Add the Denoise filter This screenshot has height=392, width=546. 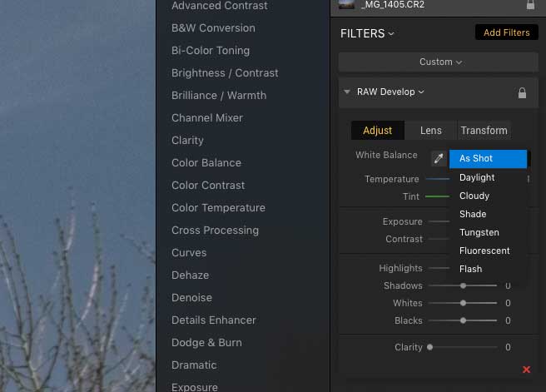[x=191, y=298]
